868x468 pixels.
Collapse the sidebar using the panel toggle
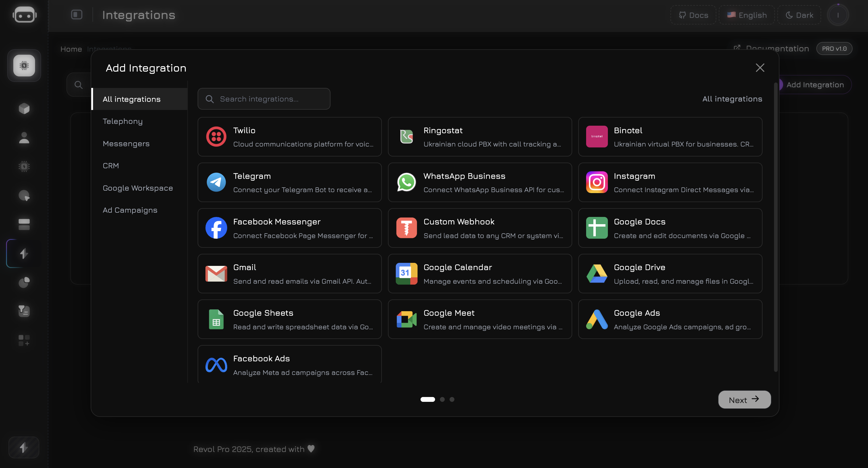pyautogui.click(x=76, y=15)
